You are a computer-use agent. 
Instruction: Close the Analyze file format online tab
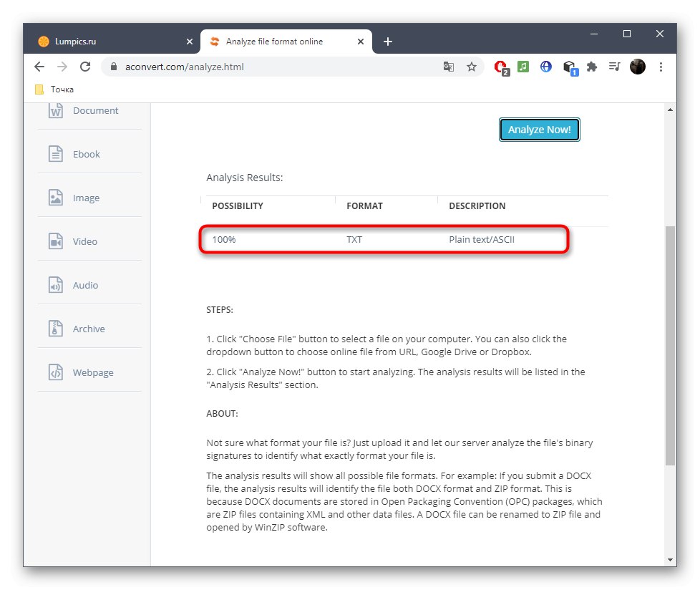361,42
